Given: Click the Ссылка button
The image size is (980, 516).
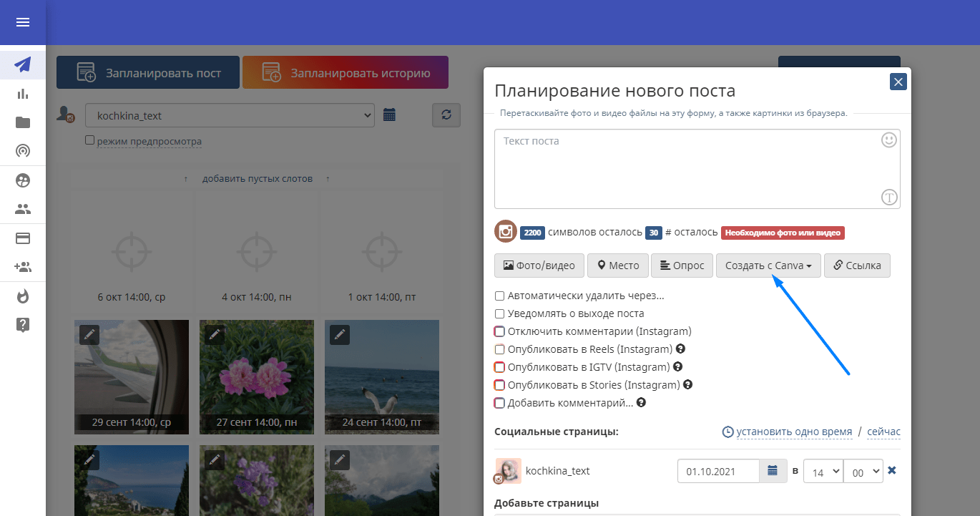Looking at the screenshot, I should tap(858, 266).
